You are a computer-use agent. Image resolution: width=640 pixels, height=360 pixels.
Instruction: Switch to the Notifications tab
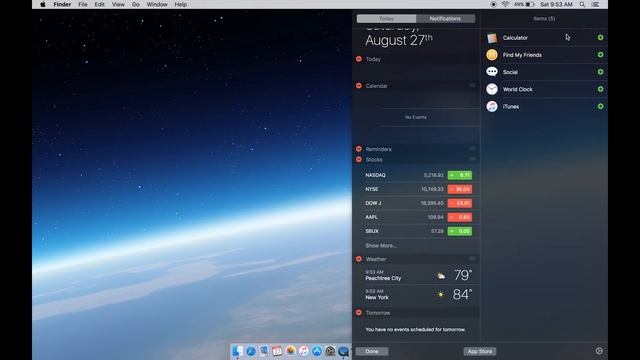pyautogui.click(x=445, y=19)
